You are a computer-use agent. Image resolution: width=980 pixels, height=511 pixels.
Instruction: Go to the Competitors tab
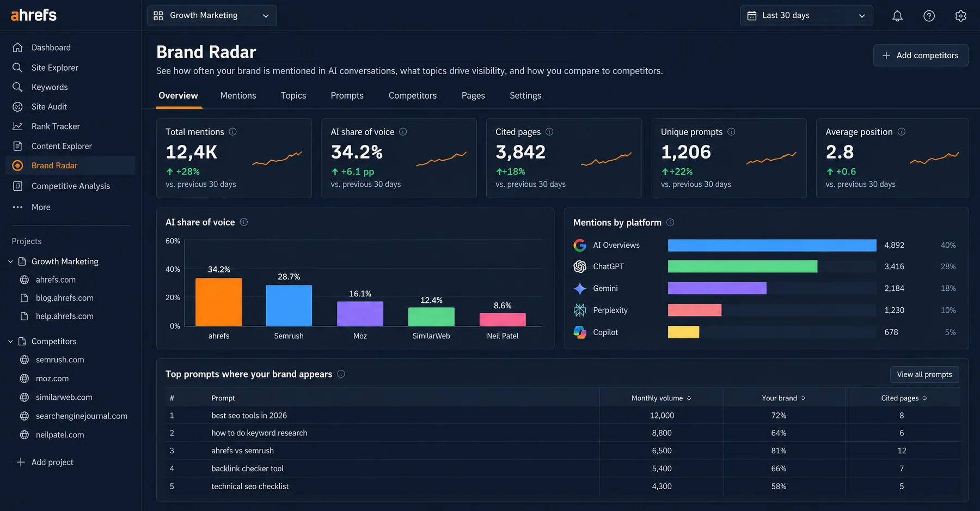[x=413, y=95]
